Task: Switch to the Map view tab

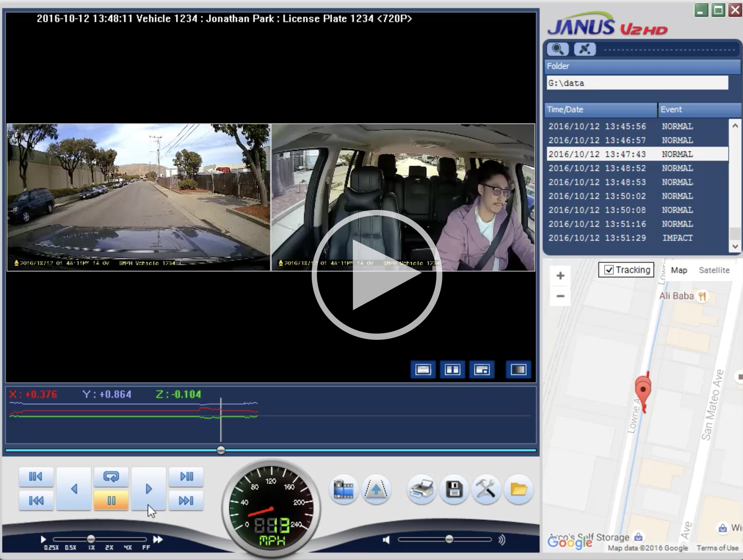Action: point(679,270)
